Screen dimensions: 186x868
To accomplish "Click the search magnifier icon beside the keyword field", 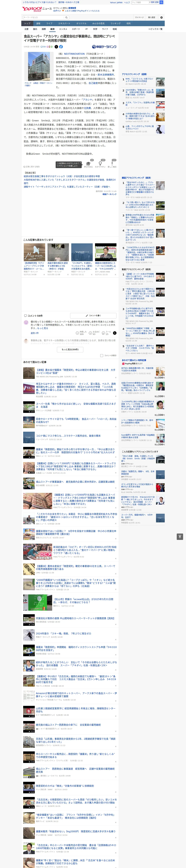I will [x=66, y=18].
